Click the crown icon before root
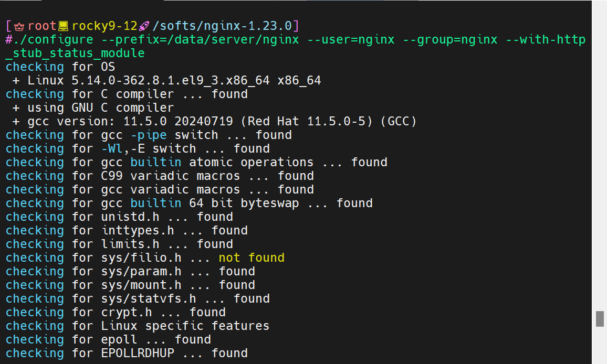The image size is (607, 364). 19,26
